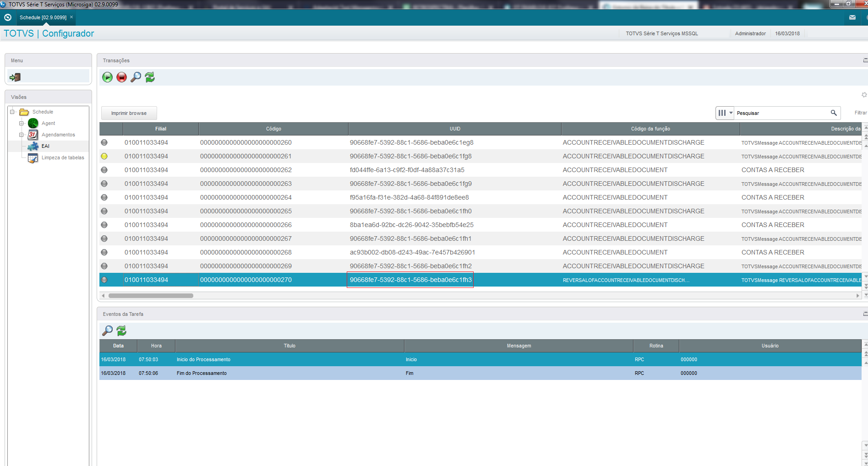Click the Administrador user label in the header
This screenshot has width=868, height=466.
point(750,33)
